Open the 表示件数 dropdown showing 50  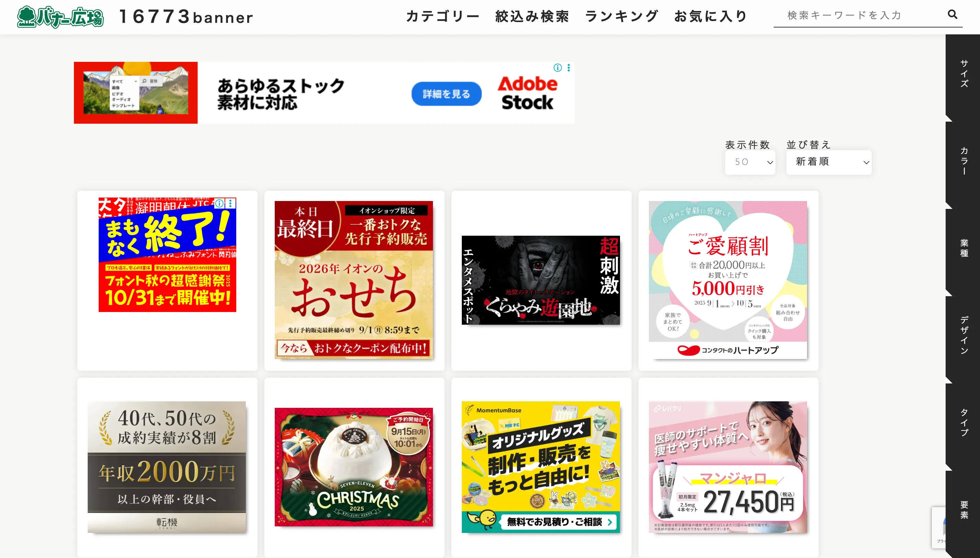click(750, 162)
